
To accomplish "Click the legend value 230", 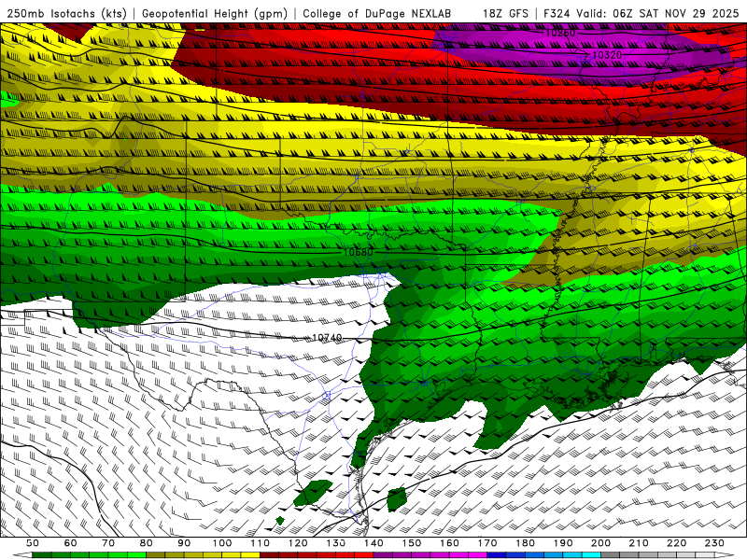I will pos(714,543).
